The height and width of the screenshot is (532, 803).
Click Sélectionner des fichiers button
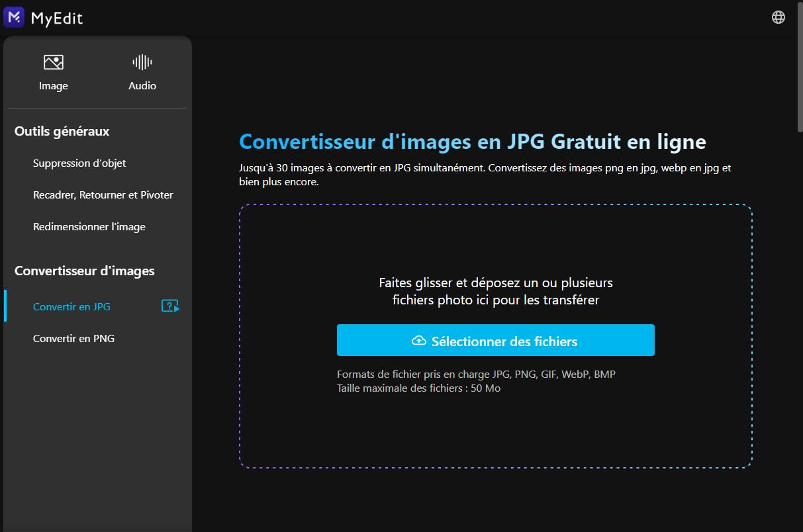496,340
